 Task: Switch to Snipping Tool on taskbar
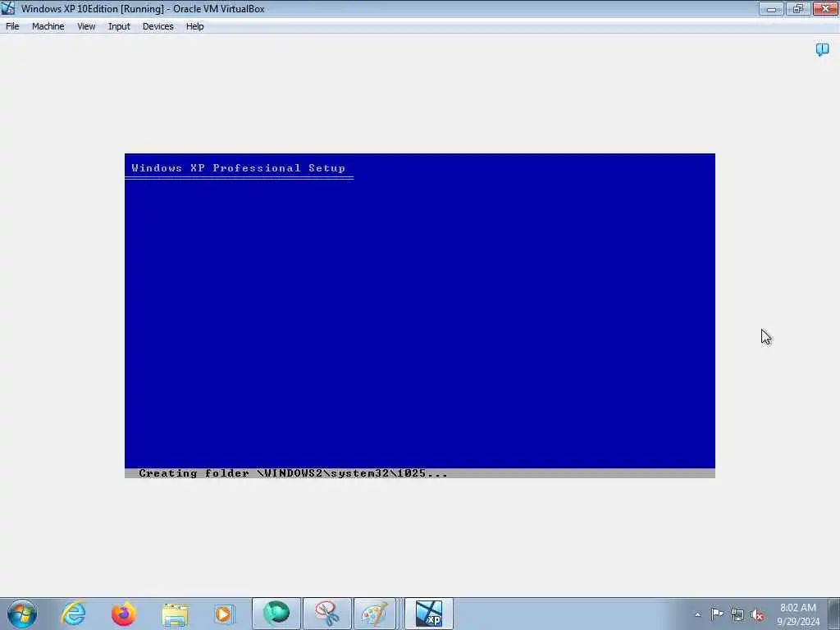click(327, 614)
